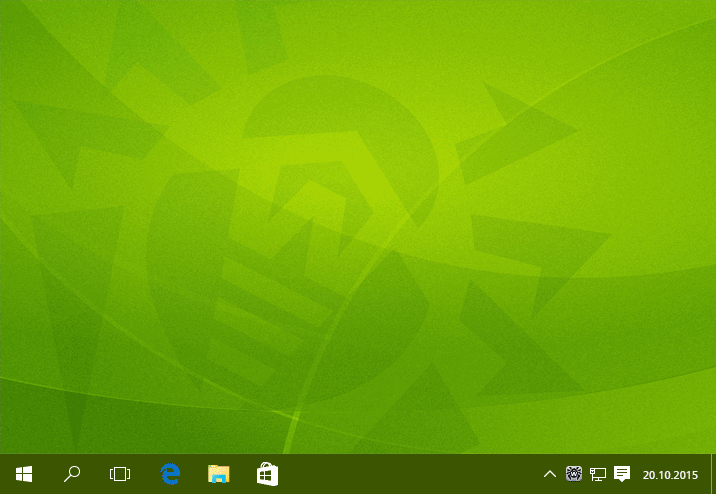Open calendar from date 20.10.2015

[x=670, y=475]
